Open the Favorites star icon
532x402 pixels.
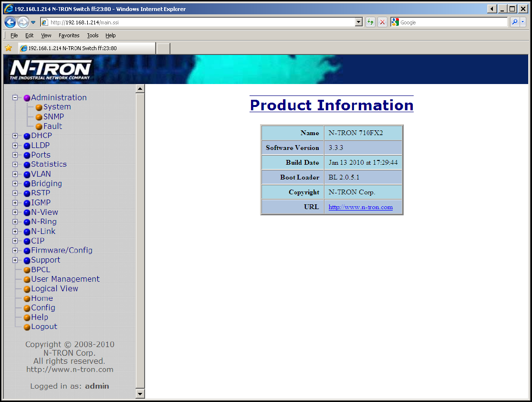9,48
